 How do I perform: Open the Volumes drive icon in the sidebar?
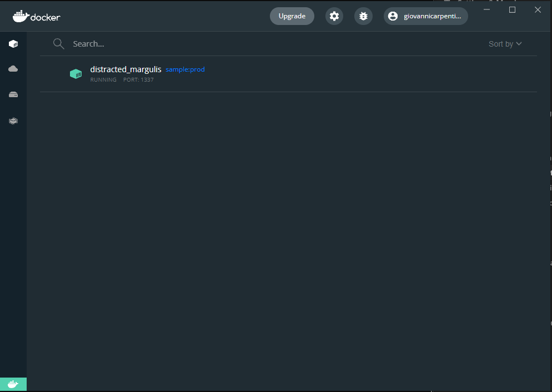click(x=13, y=94)
